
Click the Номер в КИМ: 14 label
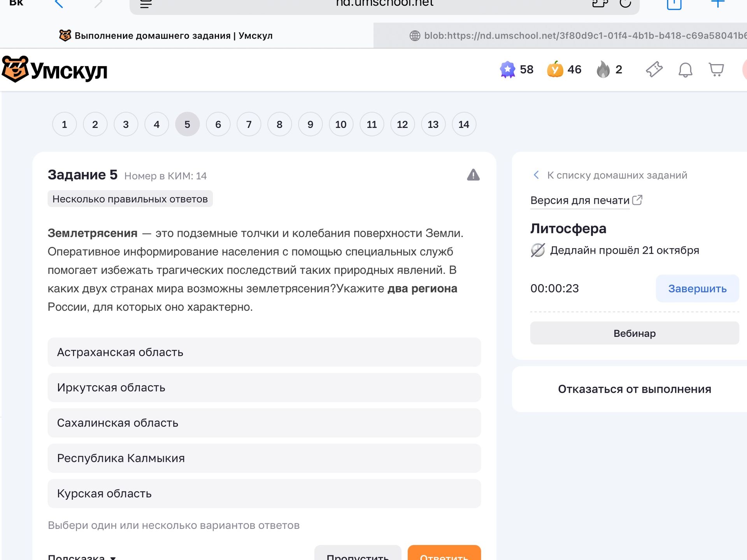[165, 176]
